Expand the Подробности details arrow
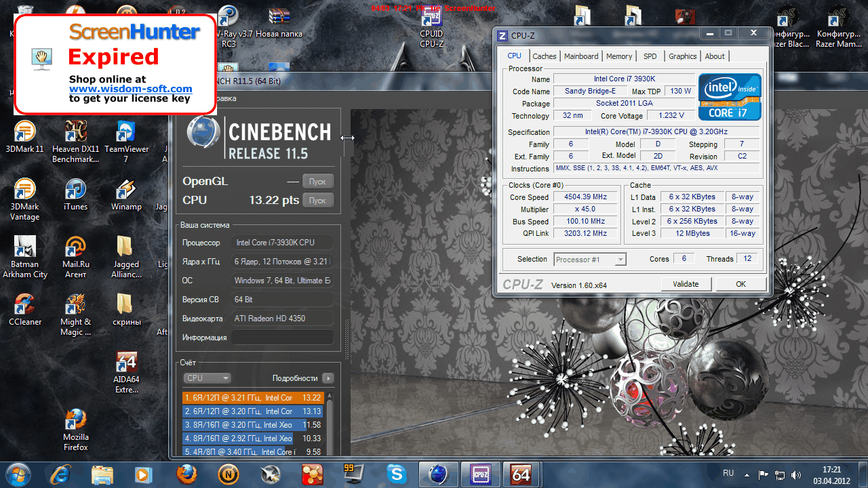The image size is (868, 488). coord(328,378)
